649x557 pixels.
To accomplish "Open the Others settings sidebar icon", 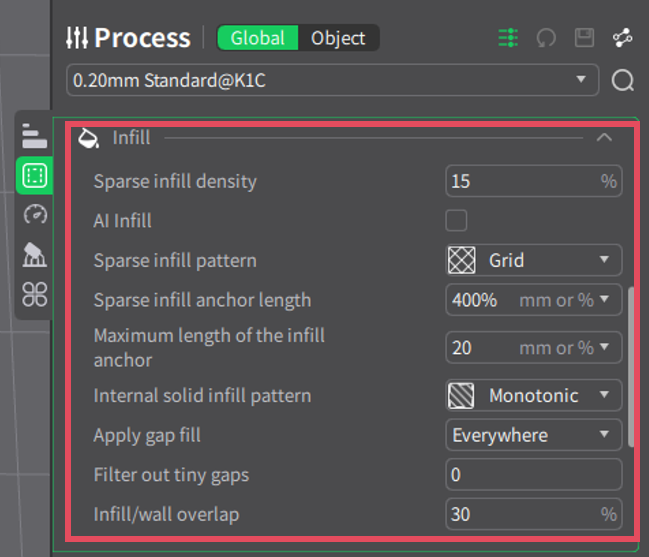I will click(x=35, y=294).
